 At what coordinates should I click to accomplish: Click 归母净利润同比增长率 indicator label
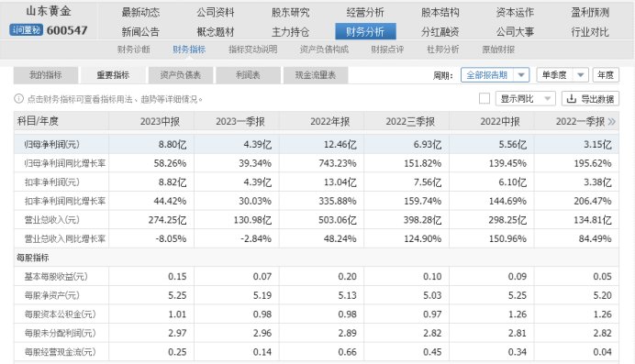click(x=65, y=163)
